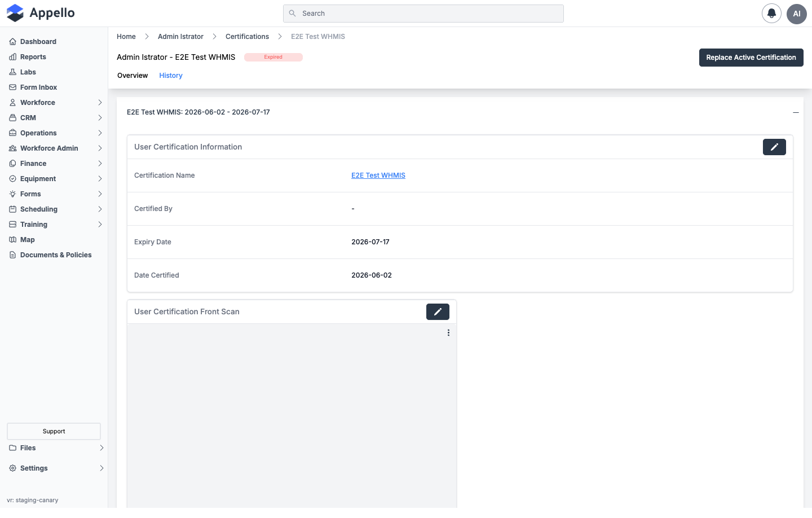This screenshot has width=812, height=518.
Task: Open three-dot menu on front scan
Action: coord(448,333)
